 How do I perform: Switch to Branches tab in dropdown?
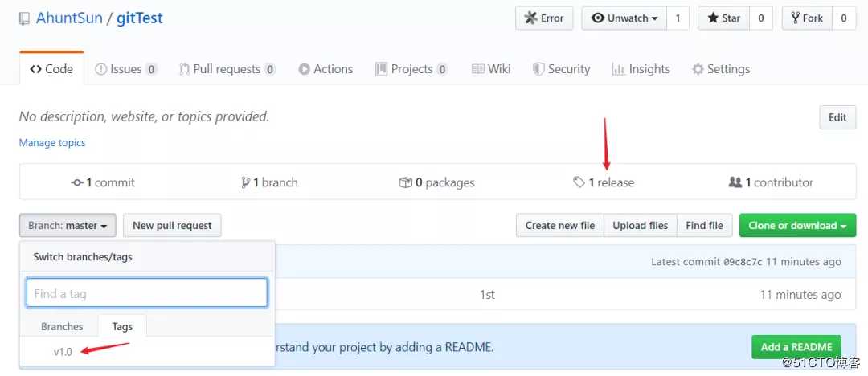(62, 327)
